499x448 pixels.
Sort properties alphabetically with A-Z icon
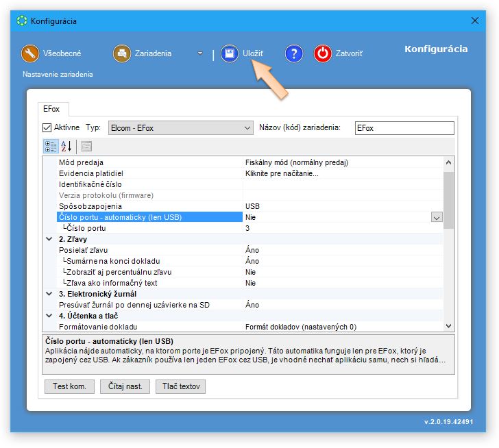tap(66, 146)
